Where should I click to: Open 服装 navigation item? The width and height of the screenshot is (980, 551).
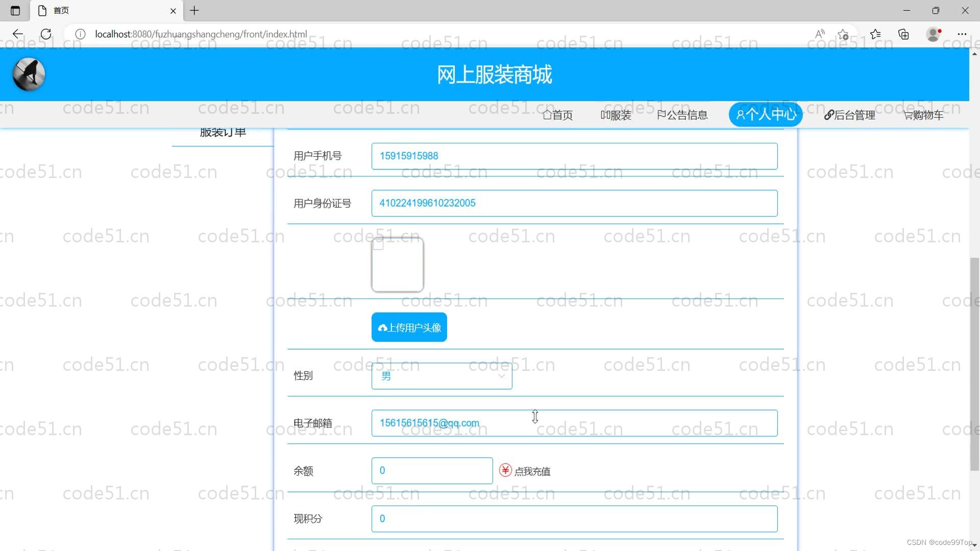click(616, 115)
